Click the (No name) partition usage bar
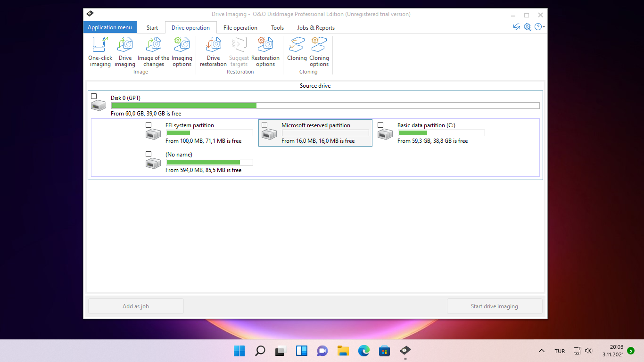 (209, 162)
